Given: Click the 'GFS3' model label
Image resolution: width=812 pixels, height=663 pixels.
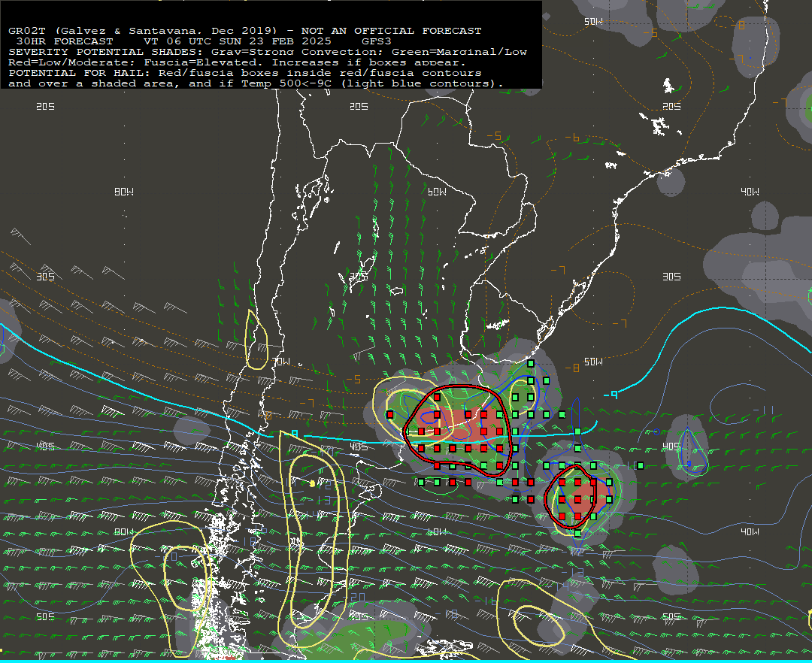Looking at the screenshot, I should [x=377, y=41].
